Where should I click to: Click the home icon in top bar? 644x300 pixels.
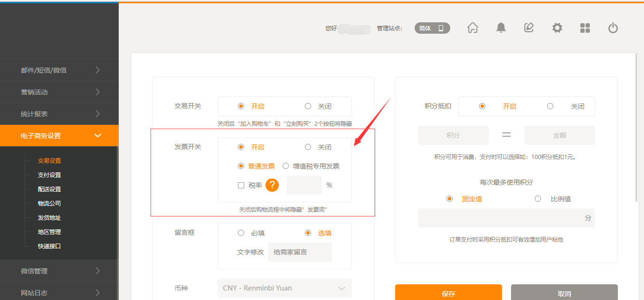[473, 28]
